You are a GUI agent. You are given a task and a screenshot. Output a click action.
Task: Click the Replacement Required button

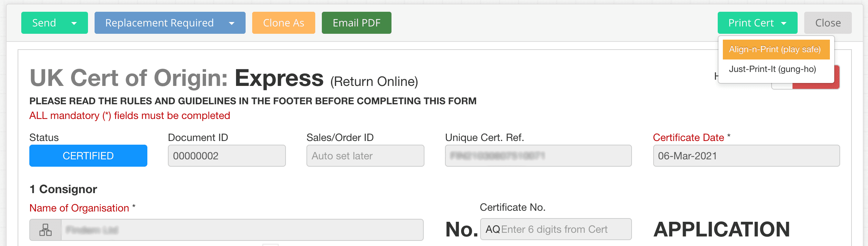[x=159, y=23]
